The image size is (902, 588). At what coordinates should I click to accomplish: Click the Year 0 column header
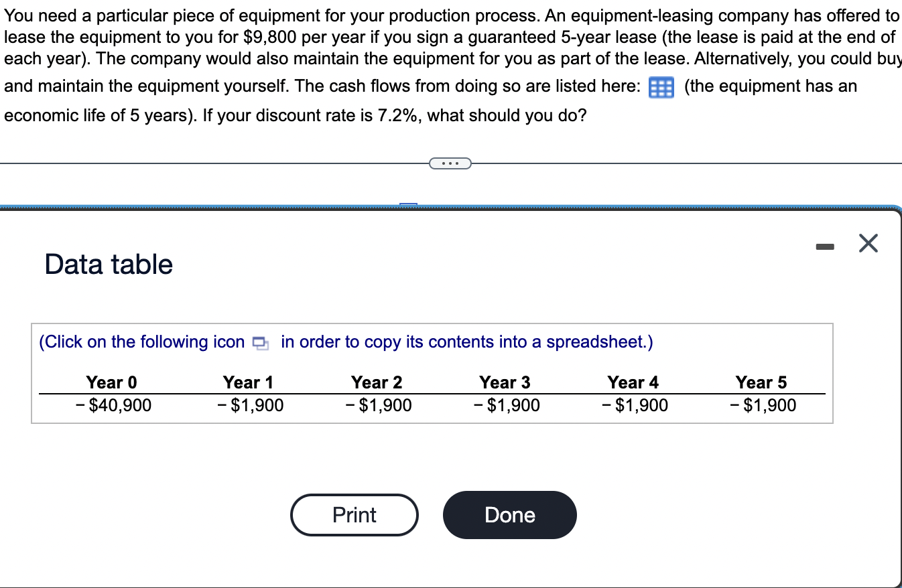[x=111, y=382]
